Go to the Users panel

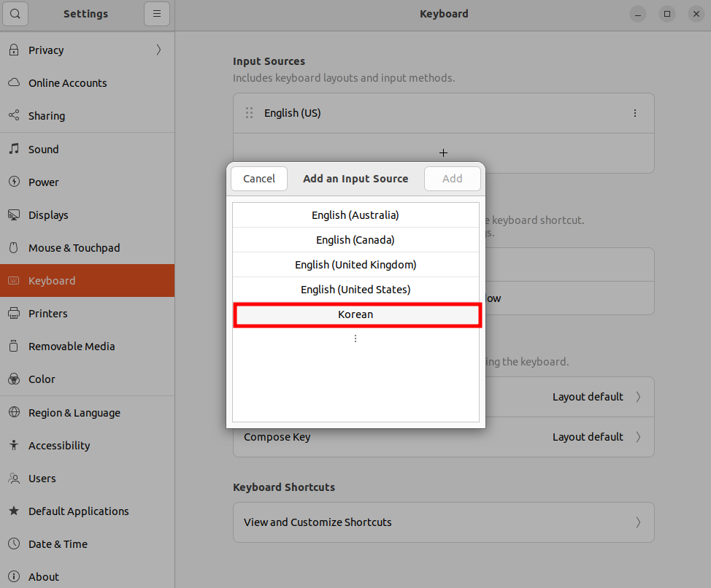coord(87,479)
